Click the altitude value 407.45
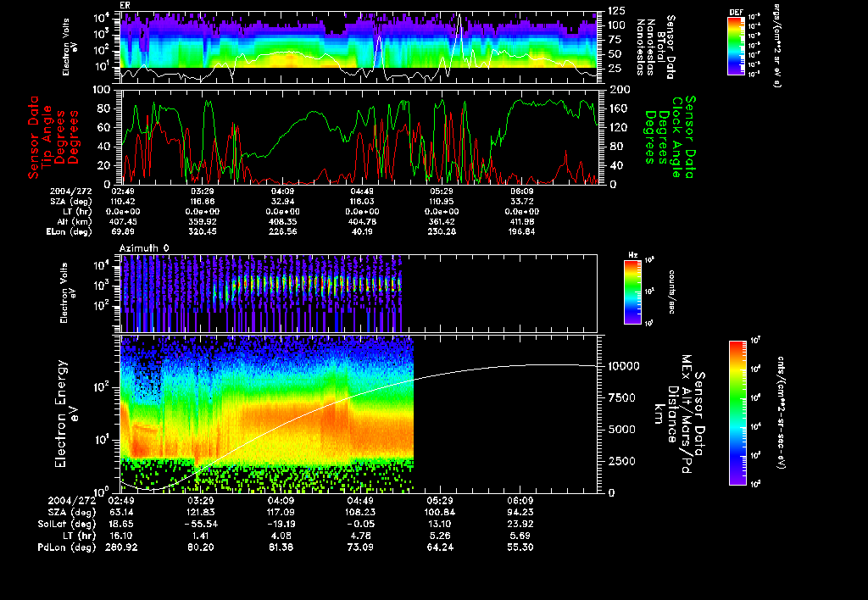 (x=123, y=220)
